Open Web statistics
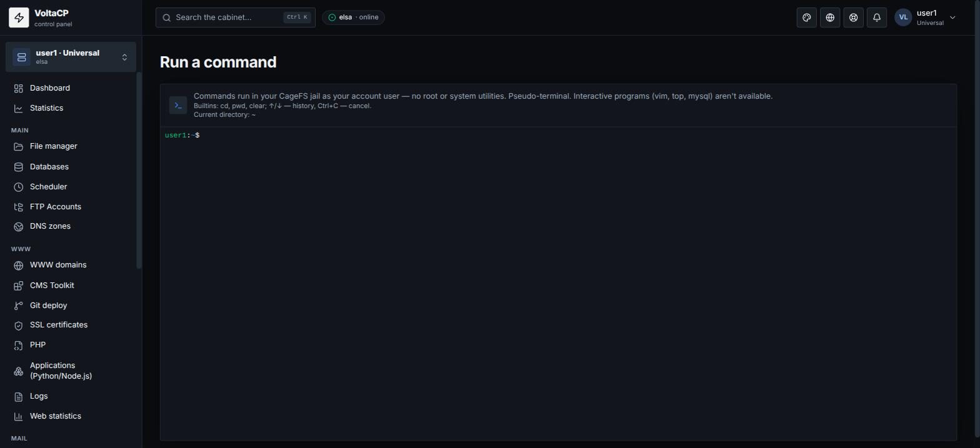 coord(71,416)
